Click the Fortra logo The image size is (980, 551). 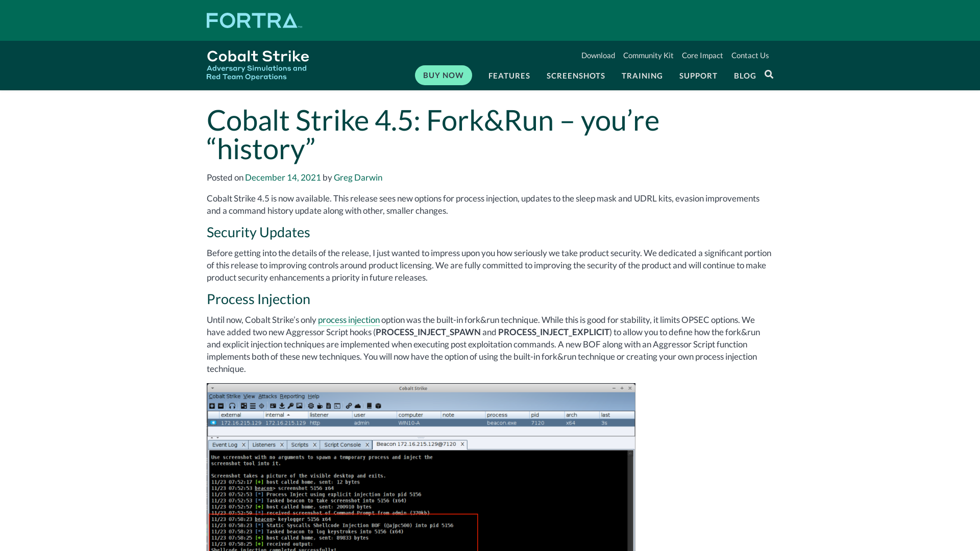pos(254,20)
